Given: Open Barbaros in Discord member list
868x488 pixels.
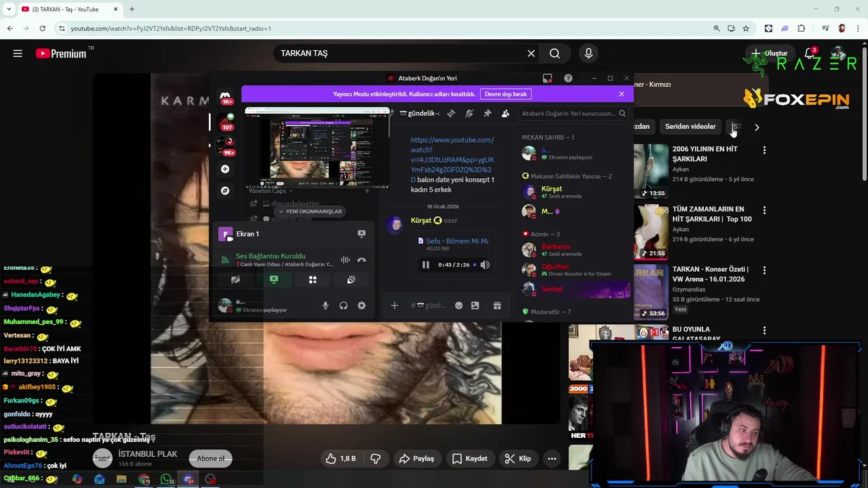Looking at the screenshot, I should coord(576,250).
